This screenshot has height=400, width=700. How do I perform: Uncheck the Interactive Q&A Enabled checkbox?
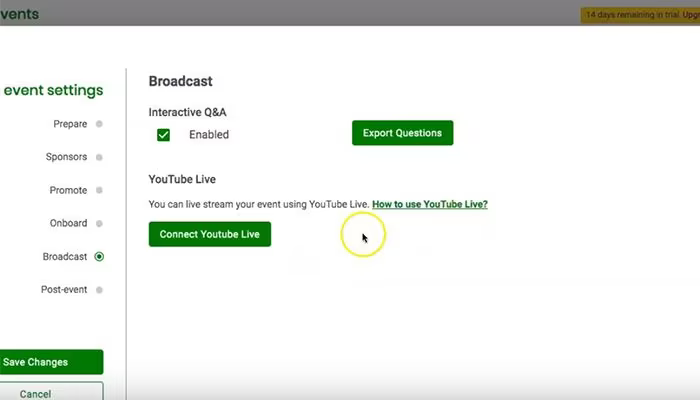(163, 135)
